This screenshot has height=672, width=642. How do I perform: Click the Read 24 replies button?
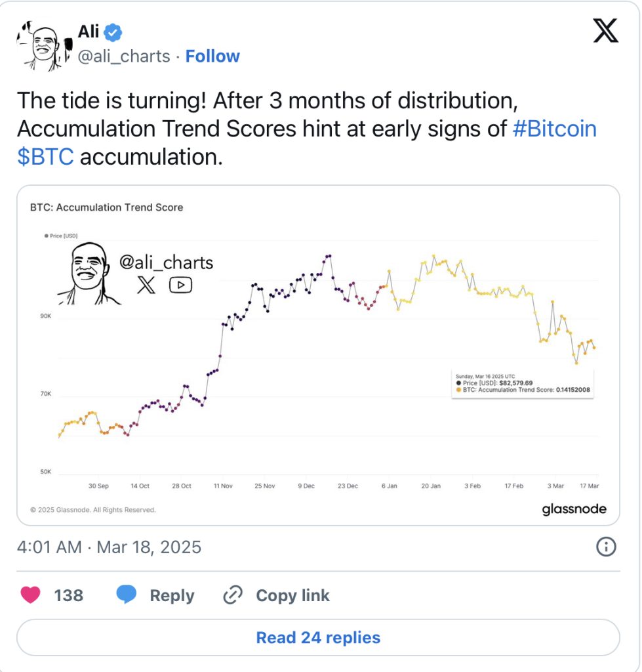tap(318, 637)
